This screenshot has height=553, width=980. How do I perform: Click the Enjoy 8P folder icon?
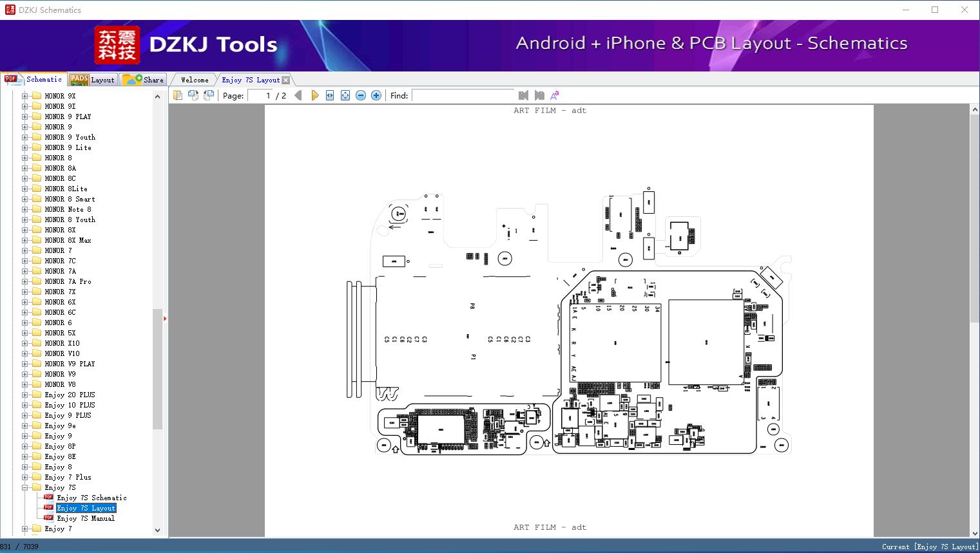[37, 446]
